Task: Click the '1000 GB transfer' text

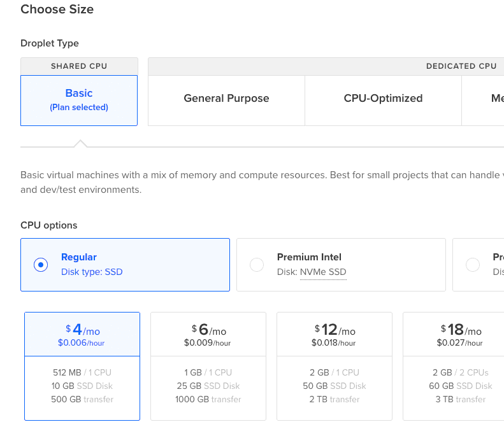Action: 208,399
